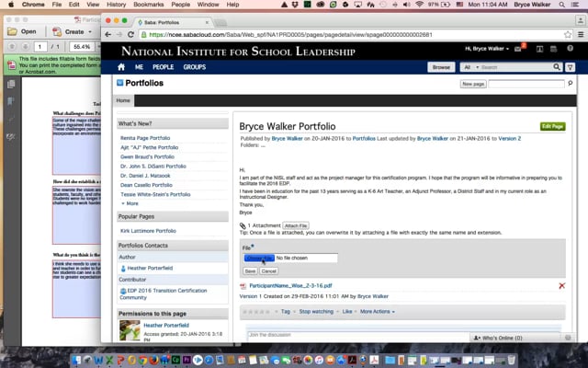This screenshot has width=588, height=368.
Task: Open Version 2 link in page details
Action: [x=510, y=139]
